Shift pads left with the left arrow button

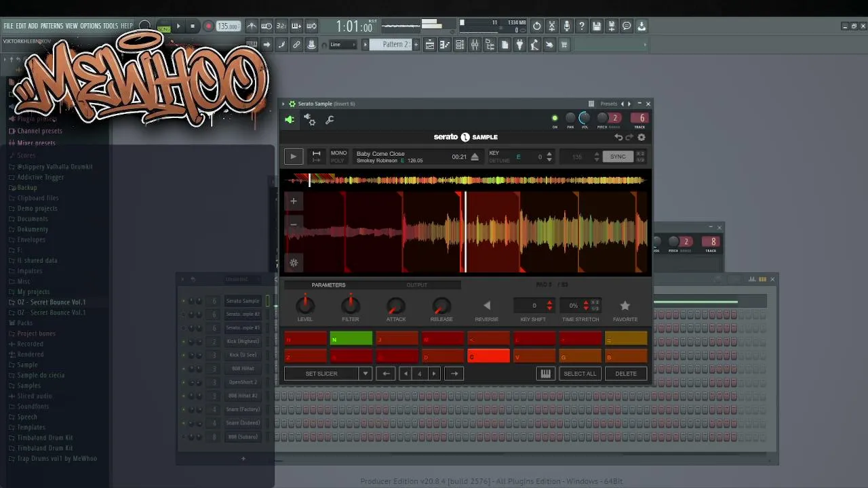[386, 373]
